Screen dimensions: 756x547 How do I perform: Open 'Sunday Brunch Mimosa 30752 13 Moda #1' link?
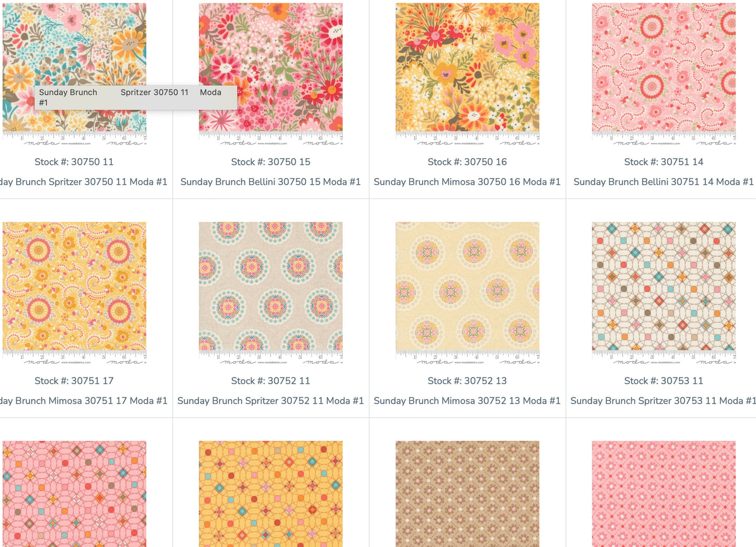click(x=467, y=400)
